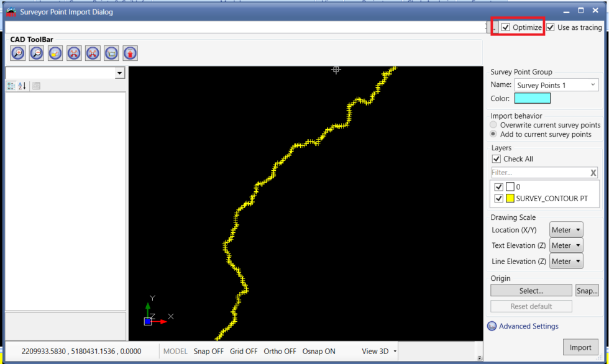Click MODEL in the status bar
Screen dimensions: 609x364
(x=175, y=351)
